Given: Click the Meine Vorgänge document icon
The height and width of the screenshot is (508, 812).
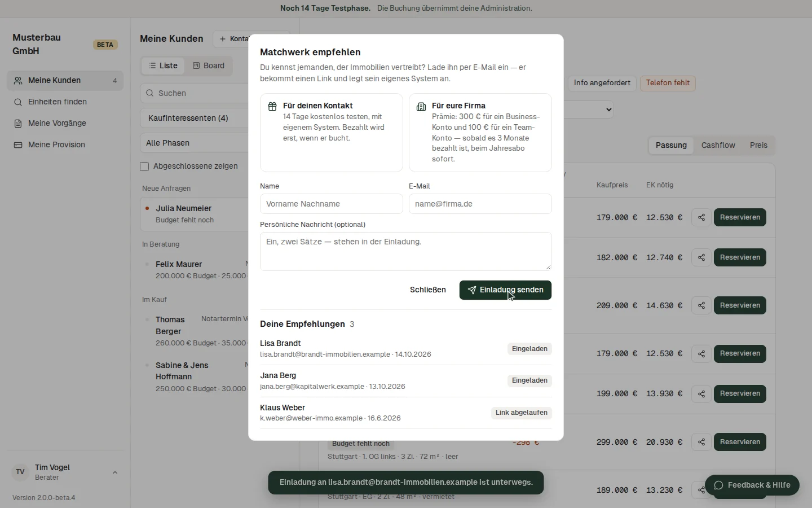Looking at the screenshot, I should click(18, 124).
